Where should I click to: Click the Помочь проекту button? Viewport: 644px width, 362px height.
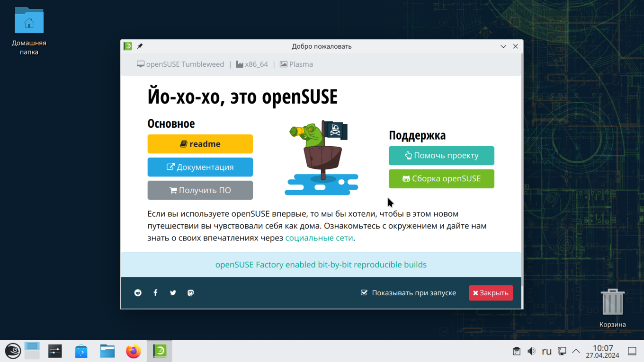(x=441, y=155)
